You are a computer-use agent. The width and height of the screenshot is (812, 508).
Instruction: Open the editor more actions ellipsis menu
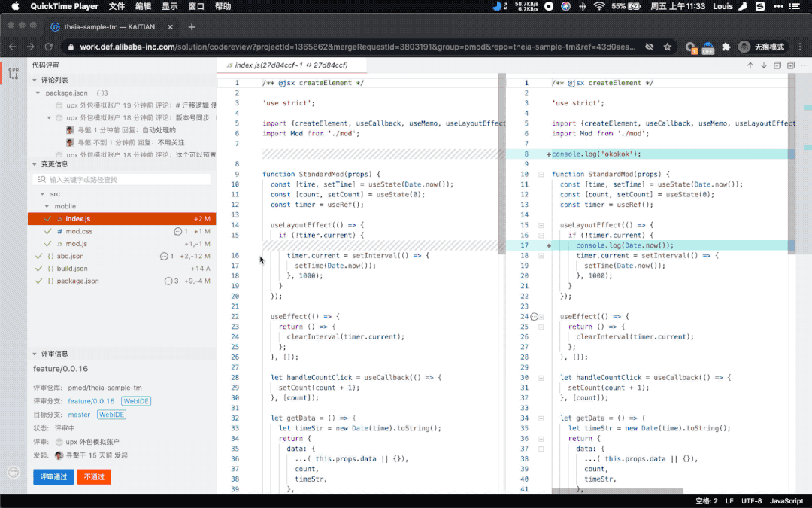804,65
